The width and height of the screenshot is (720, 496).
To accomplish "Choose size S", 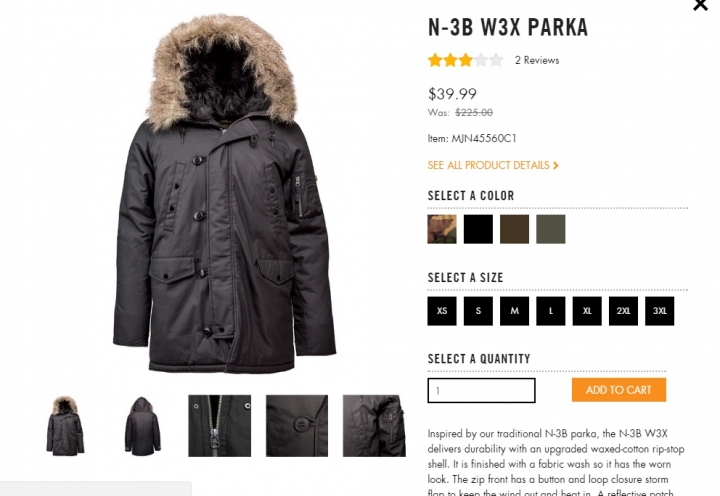I will tap(478, 311).
